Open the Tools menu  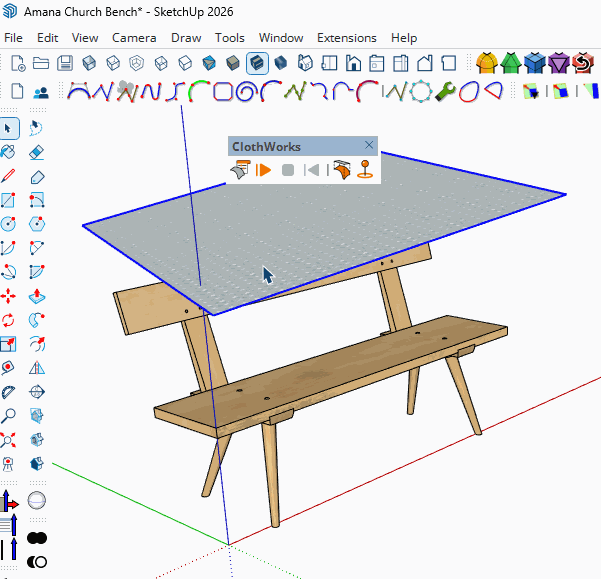pyautogui.click(x=229, y=38)
